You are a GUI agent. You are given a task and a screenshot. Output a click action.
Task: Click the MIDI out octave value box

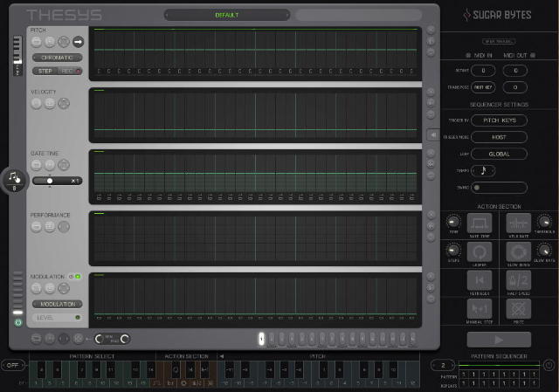[515, 71]
